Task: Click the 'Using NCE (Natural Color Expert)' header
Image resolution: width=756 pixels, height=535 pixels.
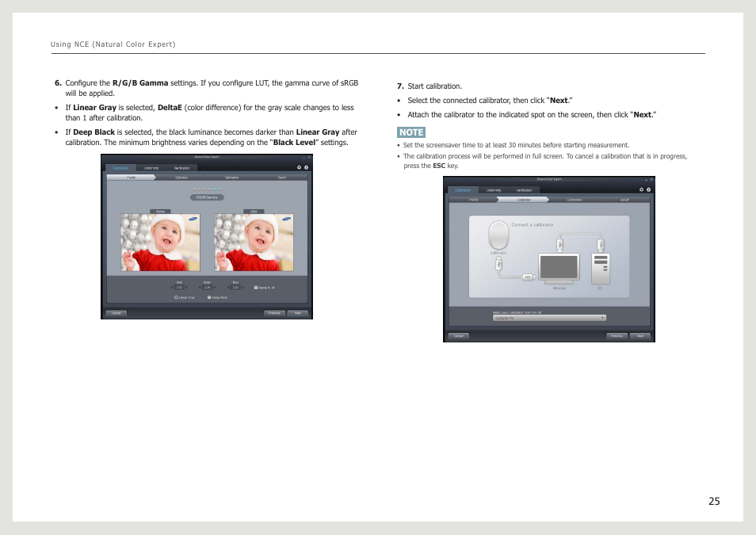Action: coord(113,44)
